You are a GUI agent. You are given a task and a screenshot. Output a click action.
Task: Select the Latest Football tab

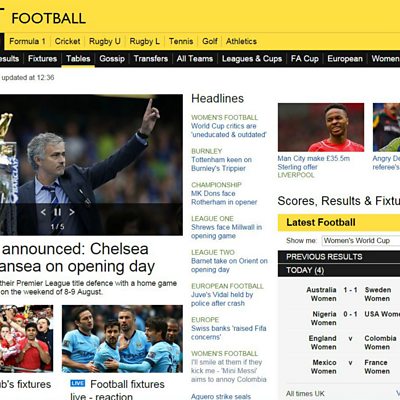pos(321,222)
